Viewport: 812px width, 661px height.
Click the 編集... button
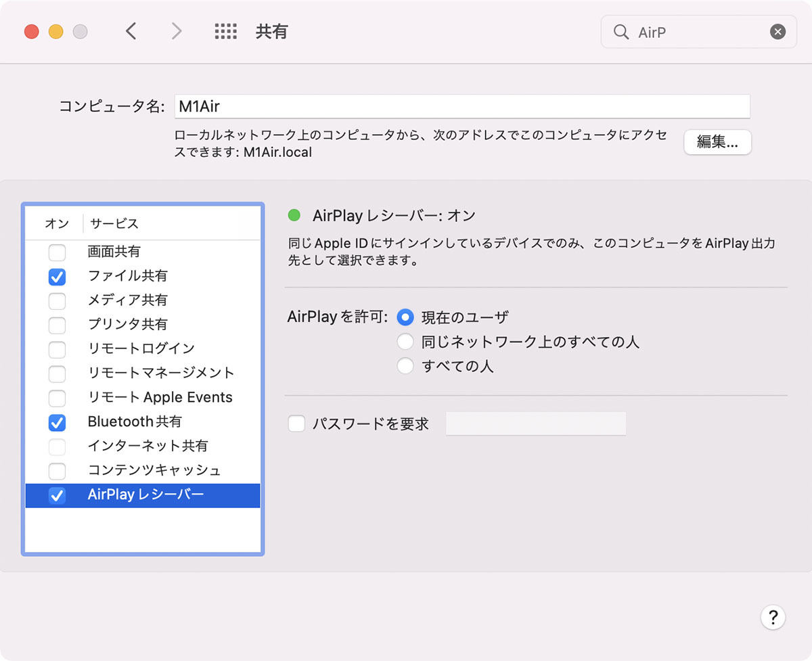[x=717, y=142]
